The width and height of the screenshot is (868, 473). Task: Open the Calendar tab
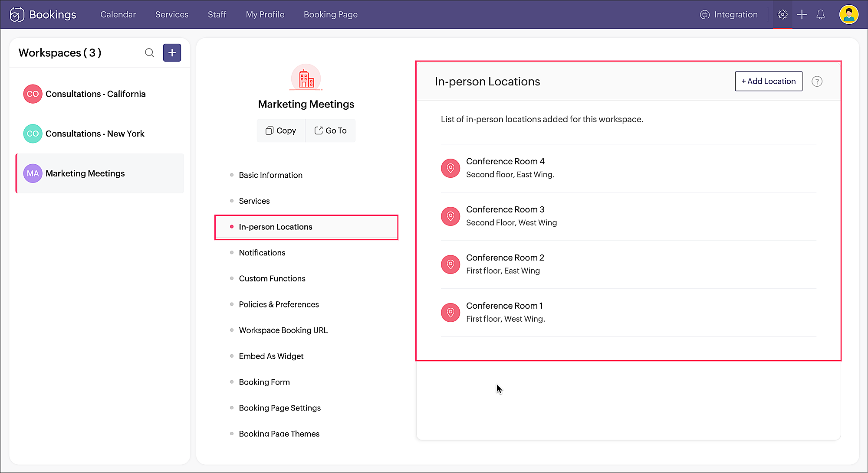click(x=118, y=15)
